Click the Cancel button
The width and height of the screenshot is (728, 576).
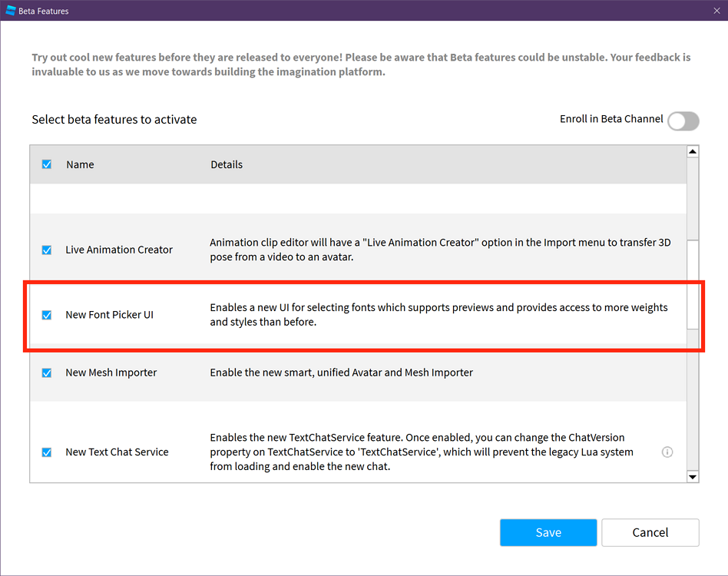click(650, 532)
